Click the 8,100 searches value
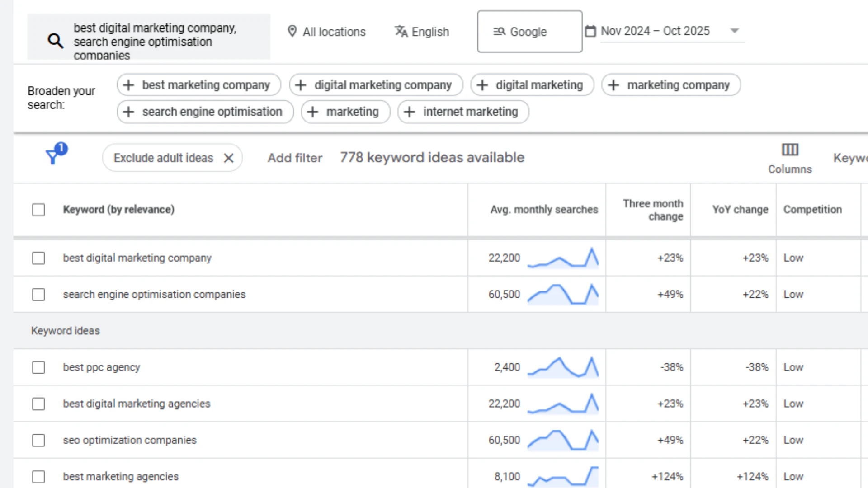868x488 pixels. pos(507,476)
